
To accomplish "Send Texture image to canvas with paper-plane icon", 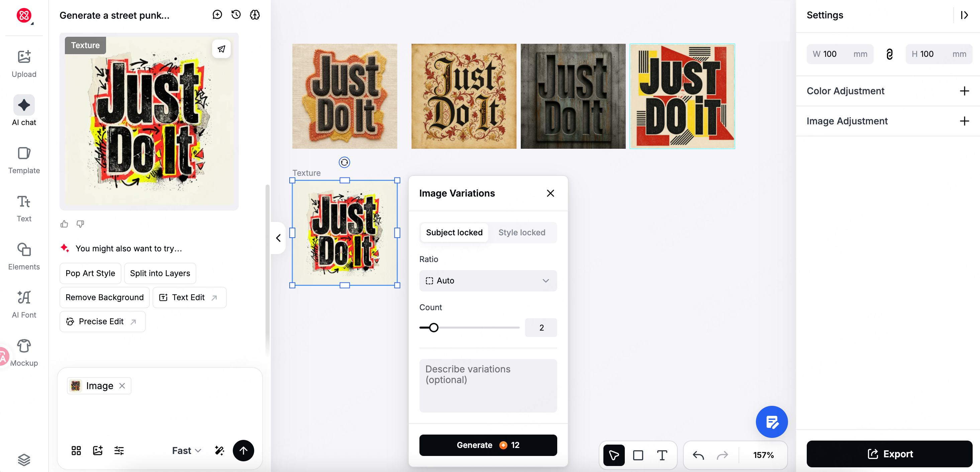I will [221, 49].
